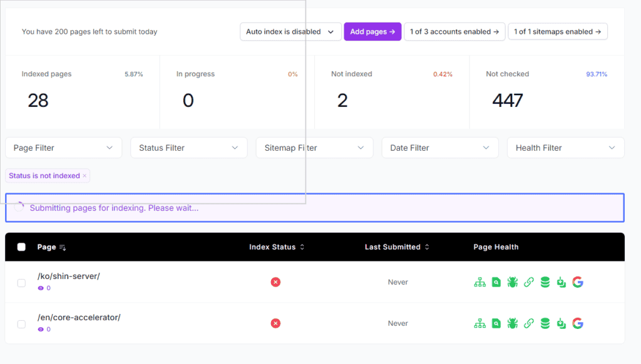Click link chain icon for /ko/shin-server/

tap(528, 282)
